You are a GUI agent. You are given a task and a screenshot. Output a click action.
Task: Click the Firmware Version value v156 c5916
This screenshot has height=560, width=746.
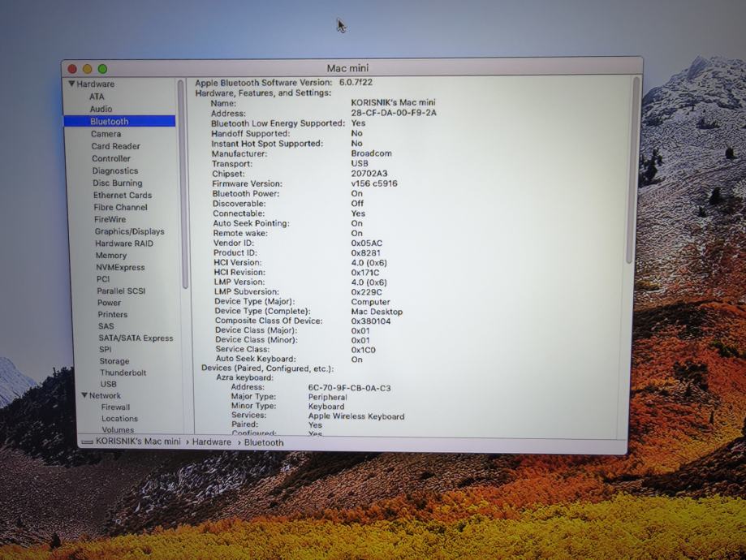(x=374, y=183)
